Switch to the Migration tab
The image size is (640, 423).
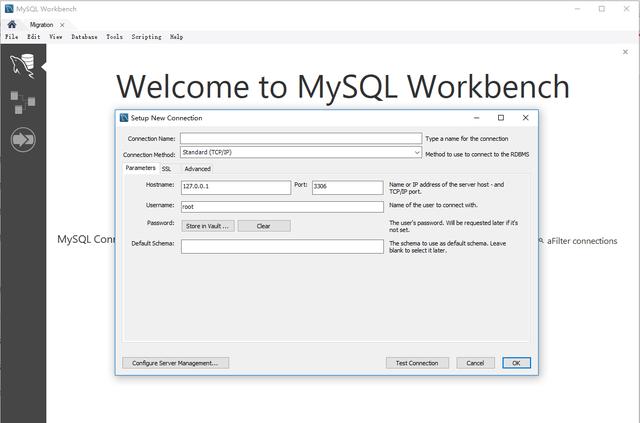(41, 25)
